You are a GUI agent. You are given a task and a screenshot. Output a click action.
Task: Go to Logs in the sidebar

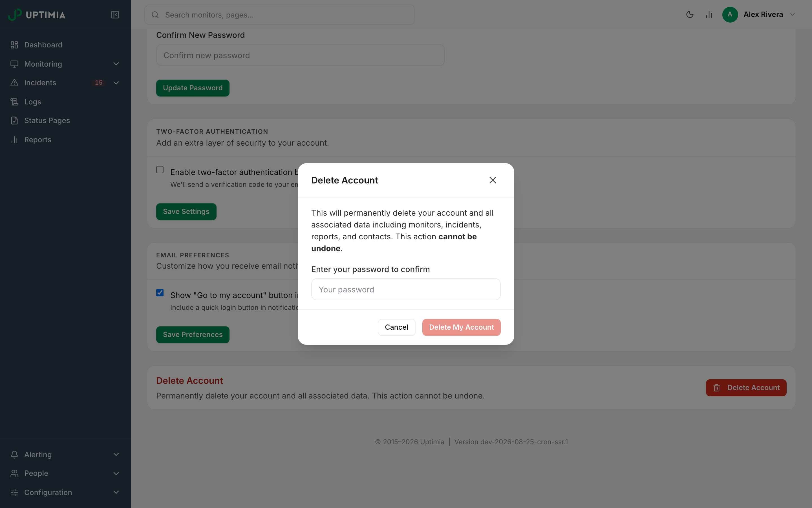pos(65,102)
